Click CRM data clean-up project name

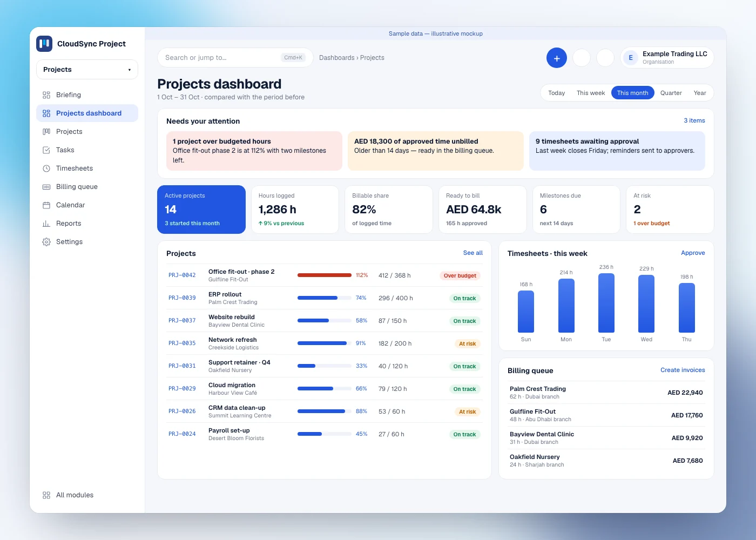pyautogui.click(x=237, y=408)
